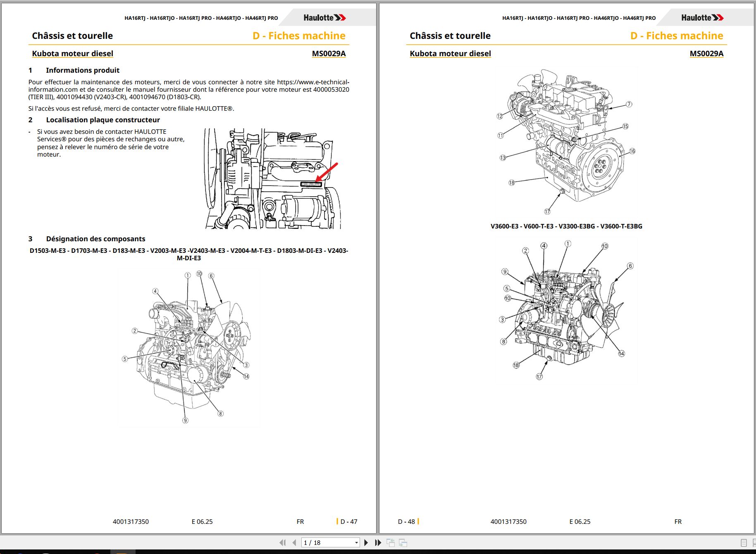Click document number 4001317350 on left page footer
756x554 pixels.
[x=131, y=521]
